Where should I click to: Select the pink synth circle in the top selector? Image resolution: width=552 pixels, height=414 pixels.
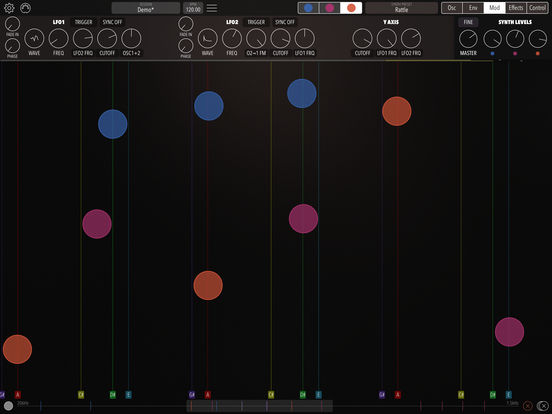tap(330, 8)
